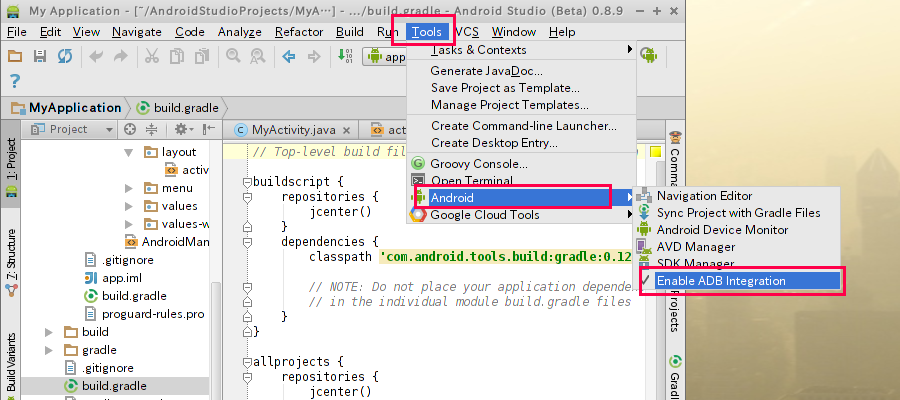Open Navigation Editor from Android submenu
The image size is (900, 400).
737,196
